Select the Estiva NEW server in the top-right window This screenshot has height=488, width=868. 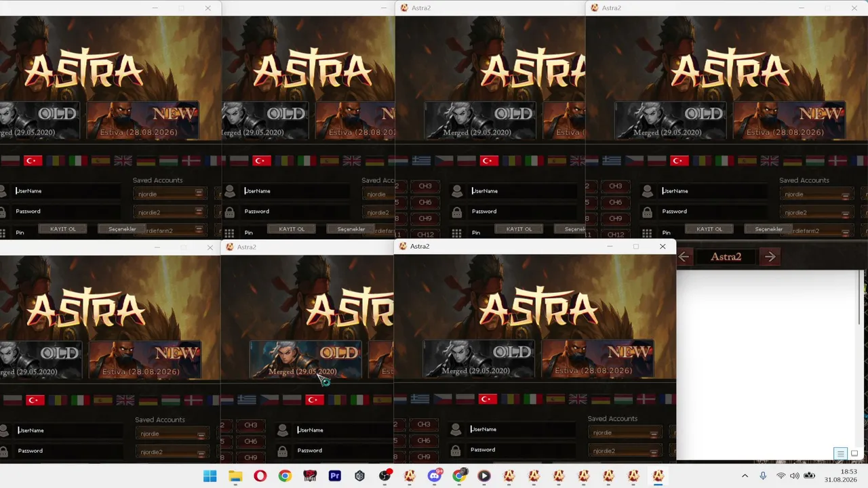point(789,121)
